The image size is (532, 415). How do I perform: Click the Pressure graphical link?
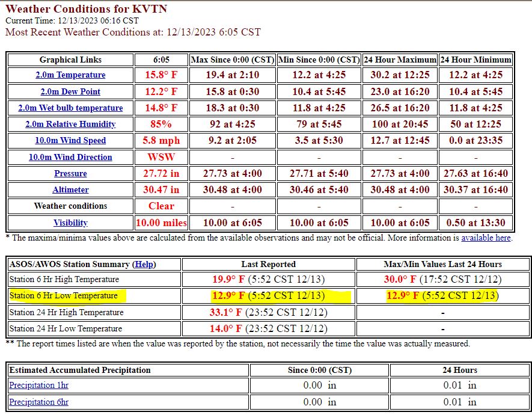point(70,173)
